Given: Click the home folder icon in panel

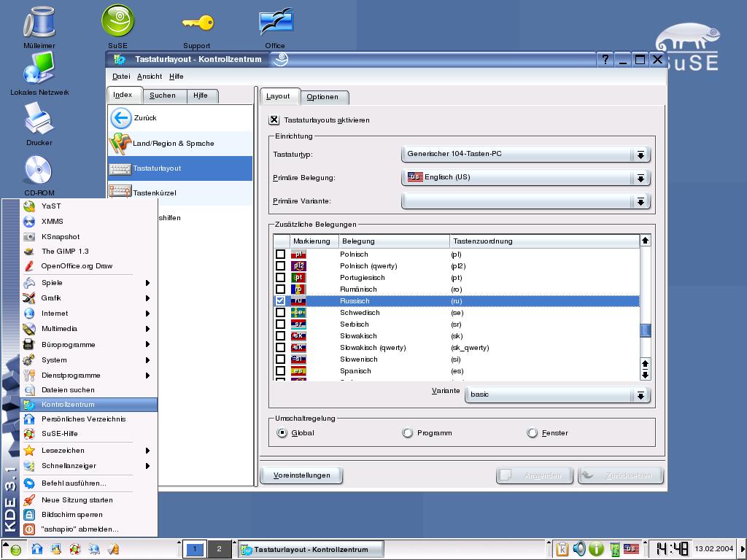Looking at the screenshot, I should click(36, 549).
